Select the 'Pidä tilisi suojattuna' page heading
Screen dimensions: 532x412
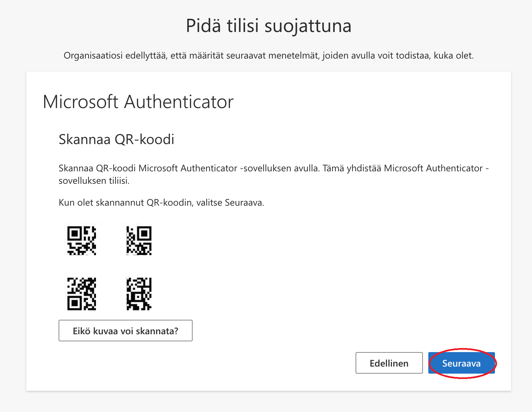point(268,26)
